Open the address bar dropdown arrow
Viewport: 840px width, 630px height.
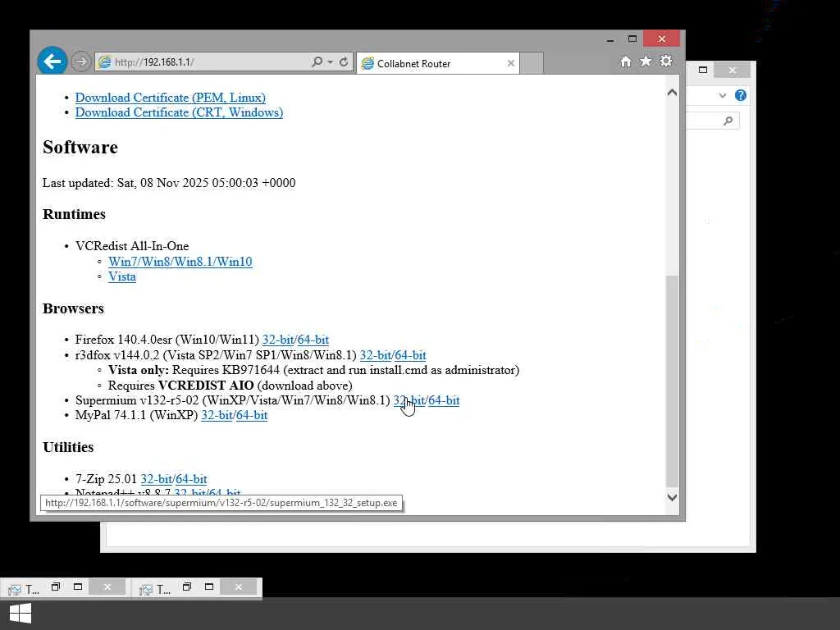point(330,62)
